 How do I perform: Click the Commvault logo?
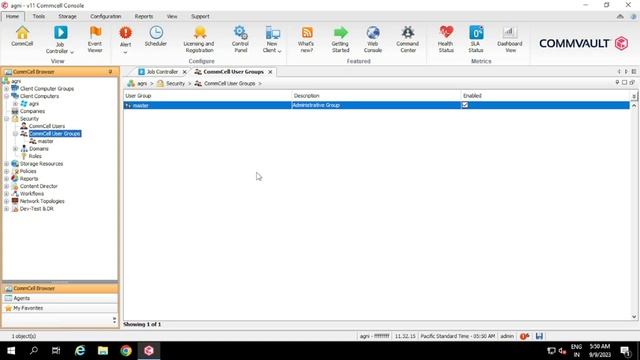(583, 43)
